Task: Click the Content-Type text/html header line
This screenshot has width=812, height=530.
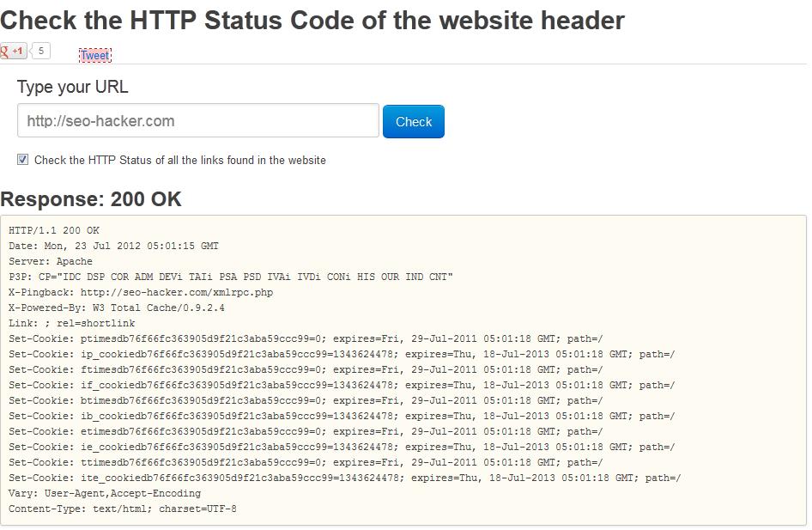Action: pyautogui.click(x=123, y=509)
